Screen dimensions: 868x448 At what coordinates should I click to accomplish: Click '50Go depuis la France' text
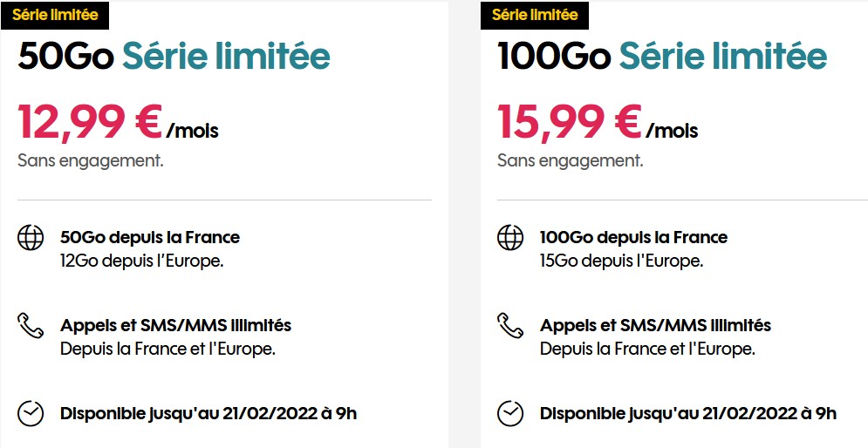point(150,237)
